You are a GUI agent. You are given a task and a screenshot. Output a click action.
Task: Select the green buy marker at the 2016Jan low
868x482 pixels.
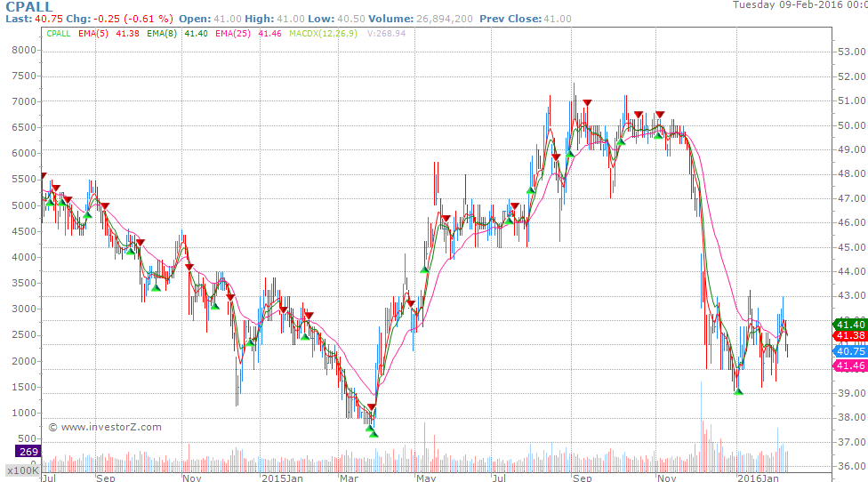pos(738,392)
